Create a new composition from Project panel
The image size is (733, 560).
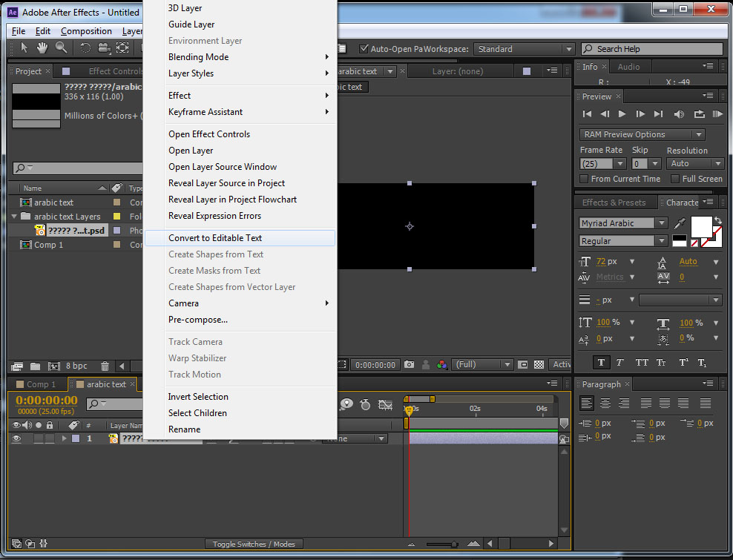coord(53,366)
